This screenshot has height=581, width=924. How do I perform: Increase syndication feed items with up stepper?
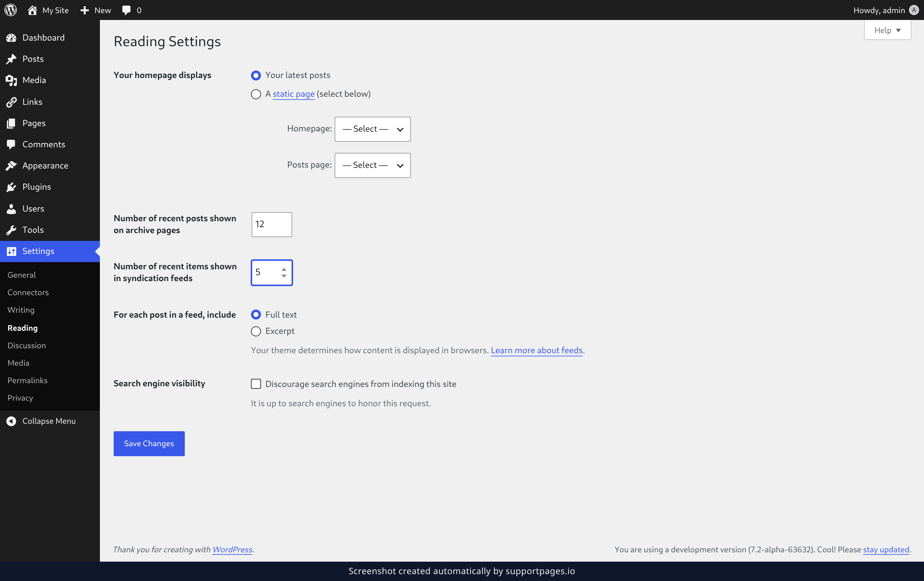pos(284,269)
